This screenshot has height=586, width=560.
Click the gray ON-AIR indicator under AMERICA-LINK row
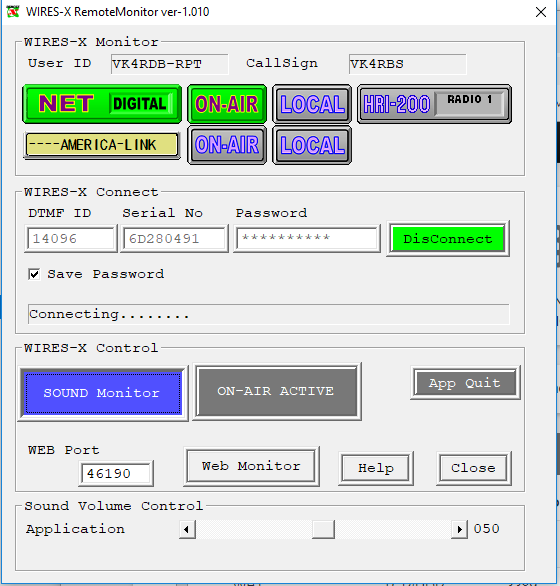(x=227, y=145)
